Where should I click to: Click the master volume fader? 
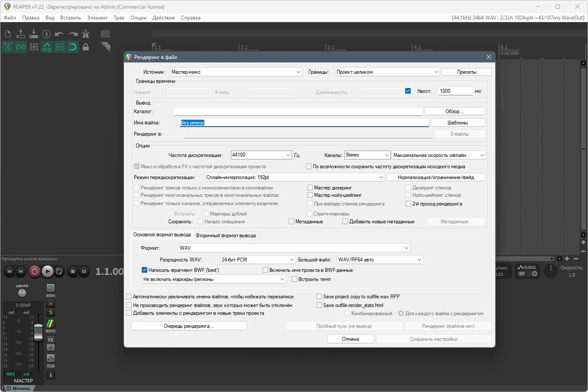(x=38, y=332)
